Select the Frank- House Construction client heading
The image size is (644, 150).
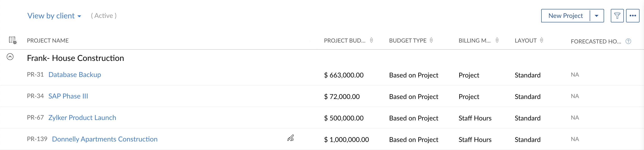[x=75, y=58]
